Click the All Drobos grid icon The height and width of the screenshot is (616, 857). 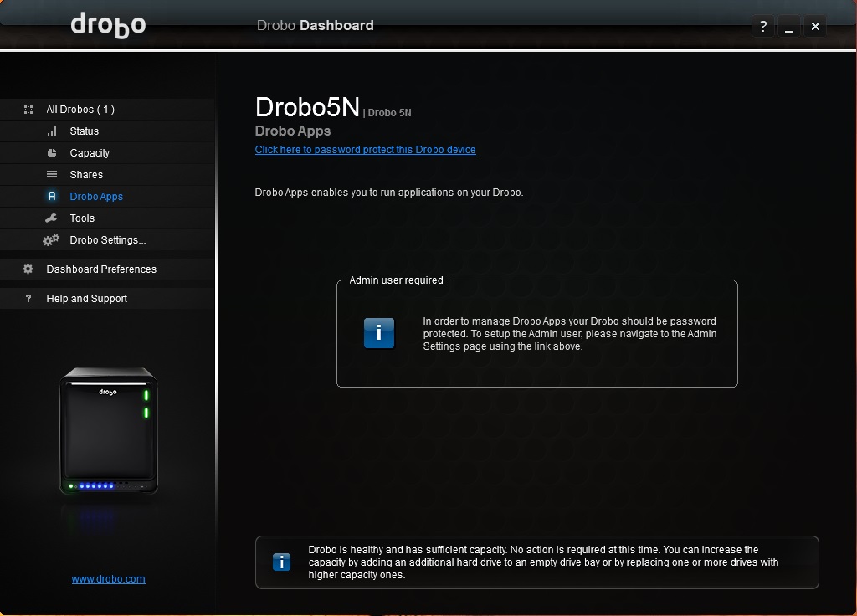pyautogui.click(x=28, y=110)
